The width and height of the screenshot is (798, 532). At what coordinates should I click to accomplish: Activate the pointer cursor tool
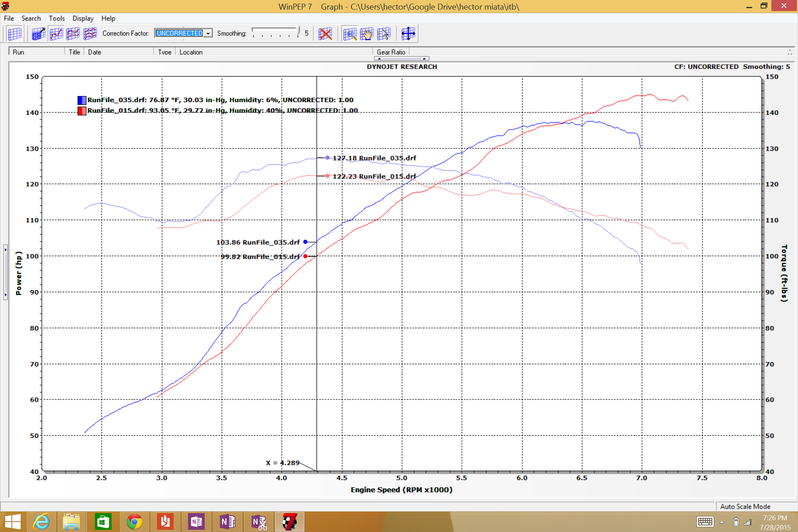click(384, 34)
